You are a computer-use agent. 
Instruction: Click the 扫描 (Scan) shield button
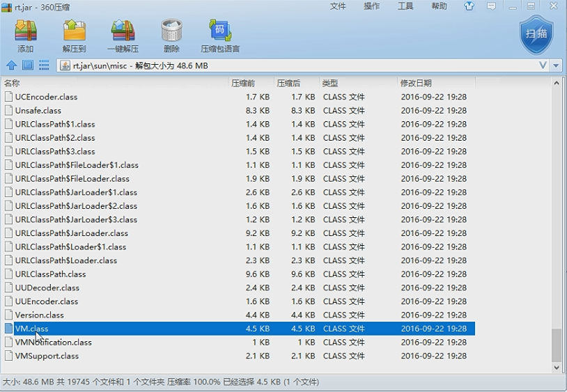(536, 35)
